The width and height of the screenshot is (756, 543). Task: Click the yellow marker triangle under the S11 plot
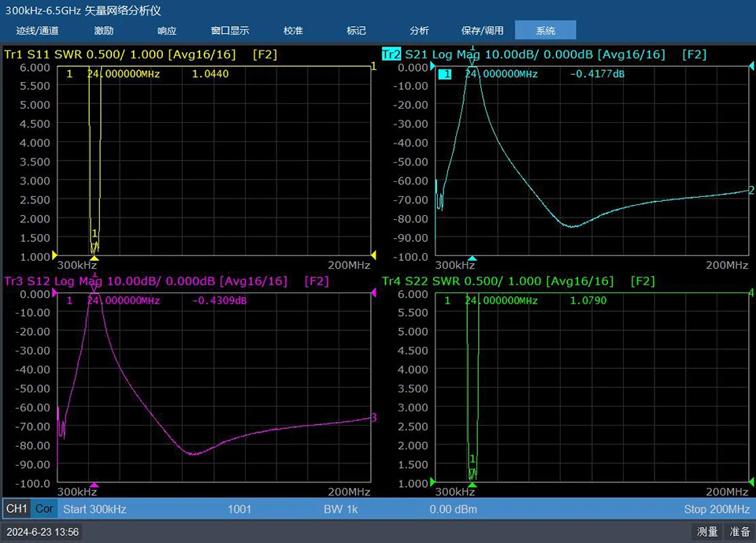point(94,258)
